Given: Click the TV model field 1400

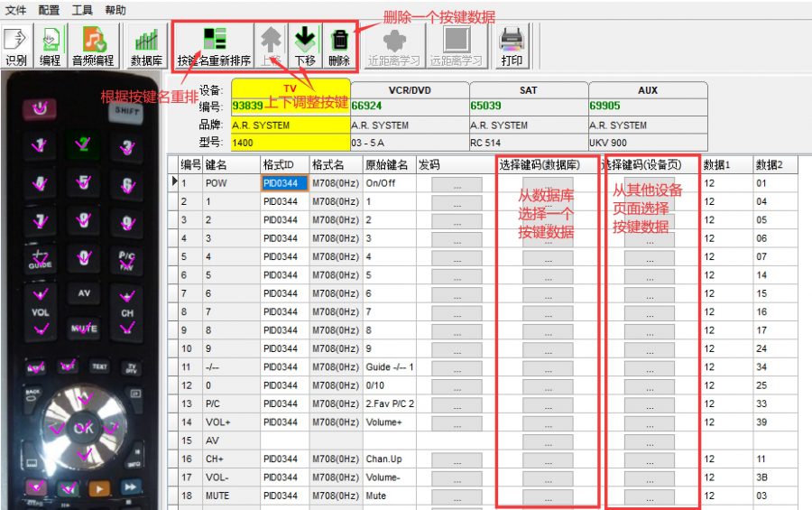Looking at the screenshot, I should pos(290,143).
